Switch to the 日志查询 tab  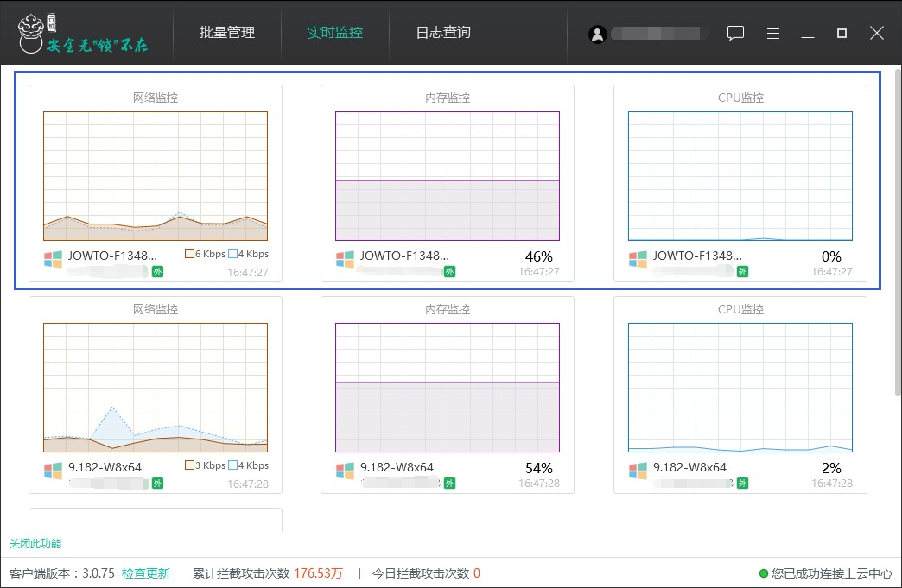443,33
